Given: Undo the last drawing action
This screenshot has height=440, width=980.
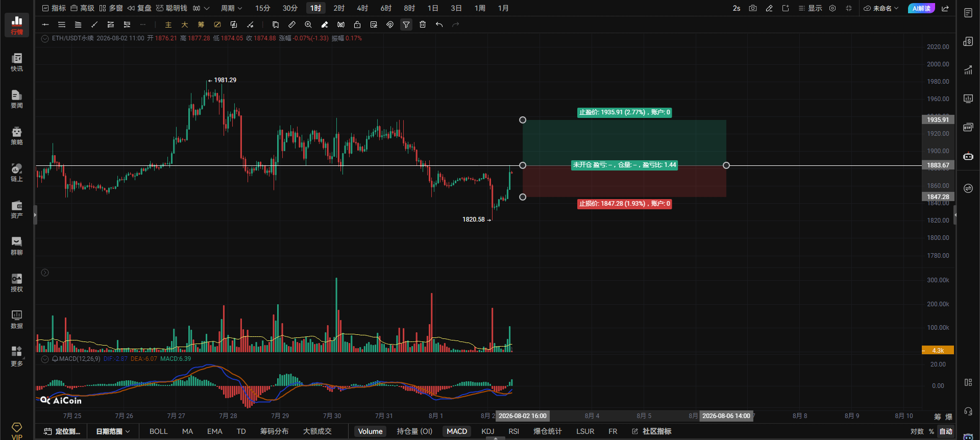Looking at the screenshot, I should 439,25.
